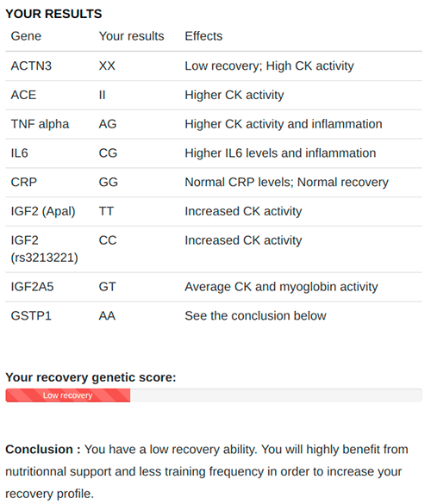Image resolution: width=431 pixels, height=504 pixels.
Task: Click Average CK and myoglobin activity text
Action: click(281, 287)
